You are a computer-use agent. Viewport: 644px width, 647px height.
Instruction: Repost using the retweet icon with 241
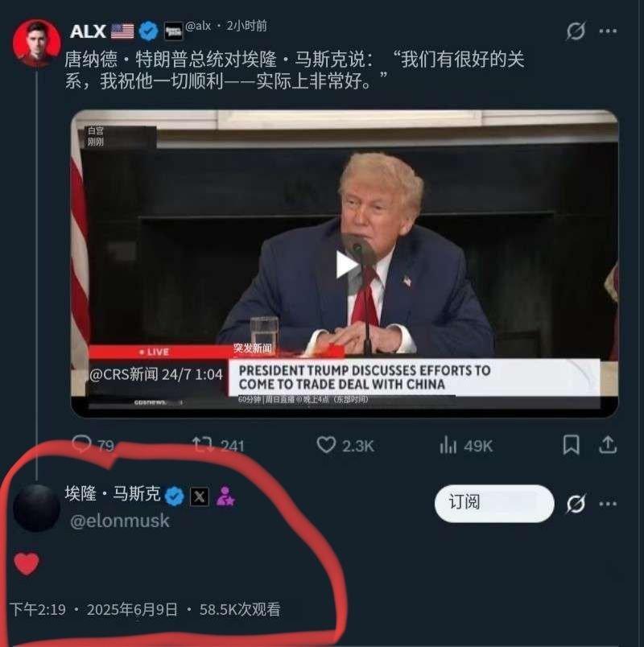[203, 445]
